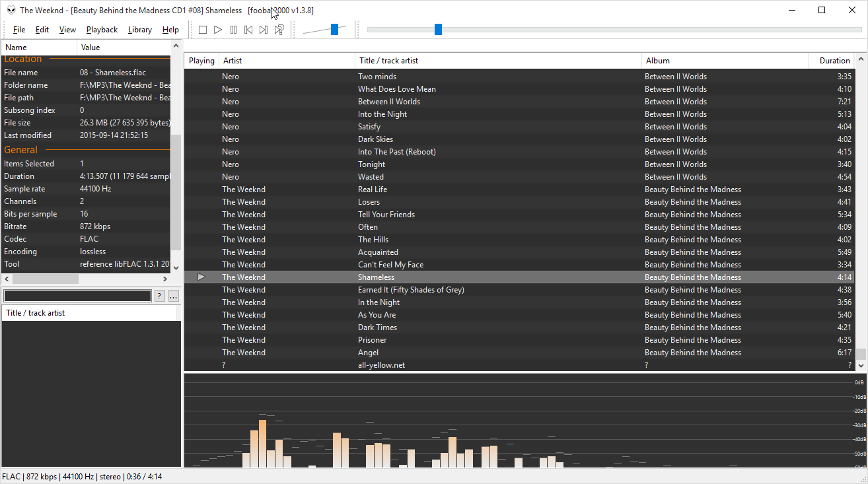
Task: Select the track "The Hills"
Action: click(519, 240)
